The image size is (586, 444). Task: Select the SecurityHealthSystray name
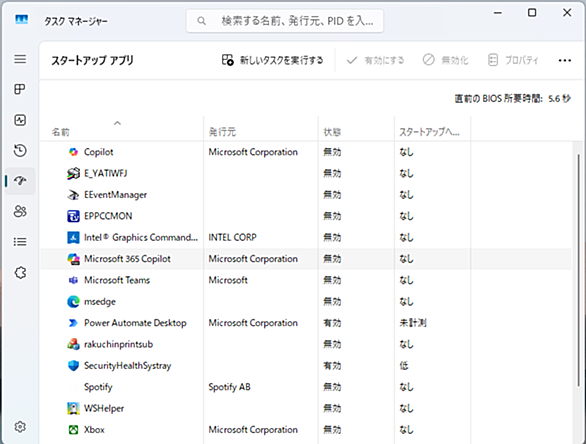127,366
